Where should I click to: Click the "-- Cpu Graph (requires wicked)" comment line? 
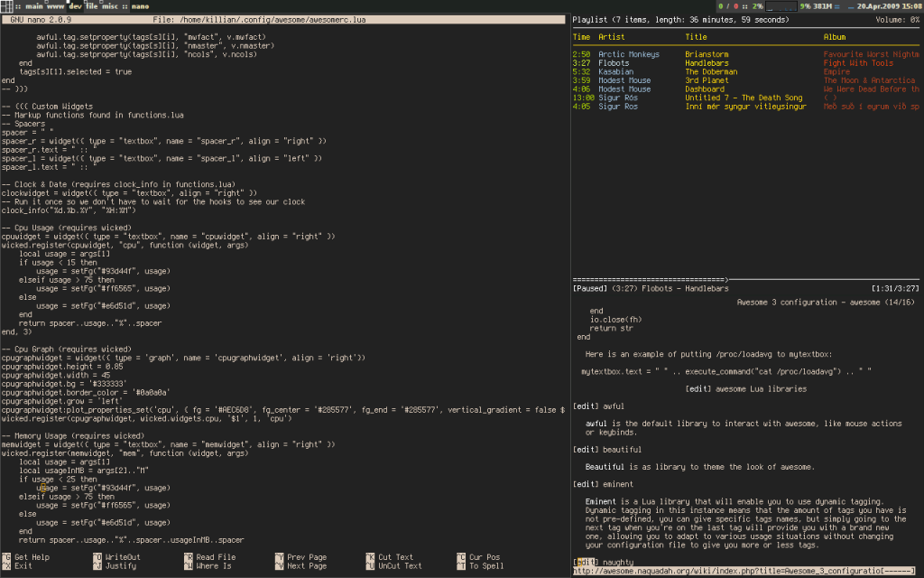click(x=66, y=350)
